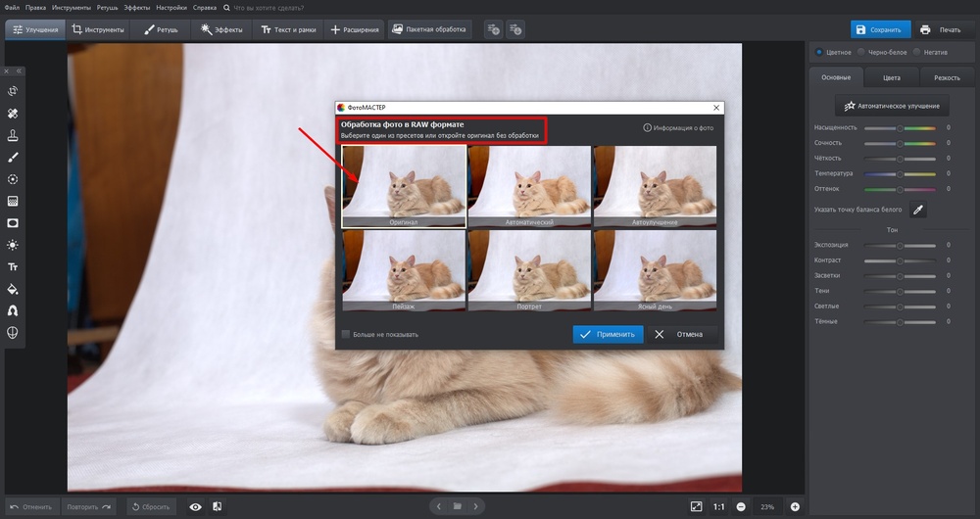Open the before/after compare view icon
The height and width of the screenshot is (519, 980).
click(217, 506)
